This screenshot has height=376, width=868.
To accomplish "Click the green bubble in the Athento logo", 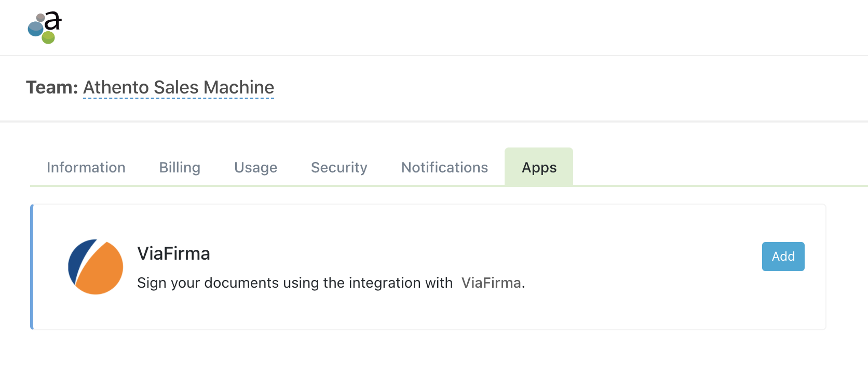I will pyautogui.click(x=48, y=37).
